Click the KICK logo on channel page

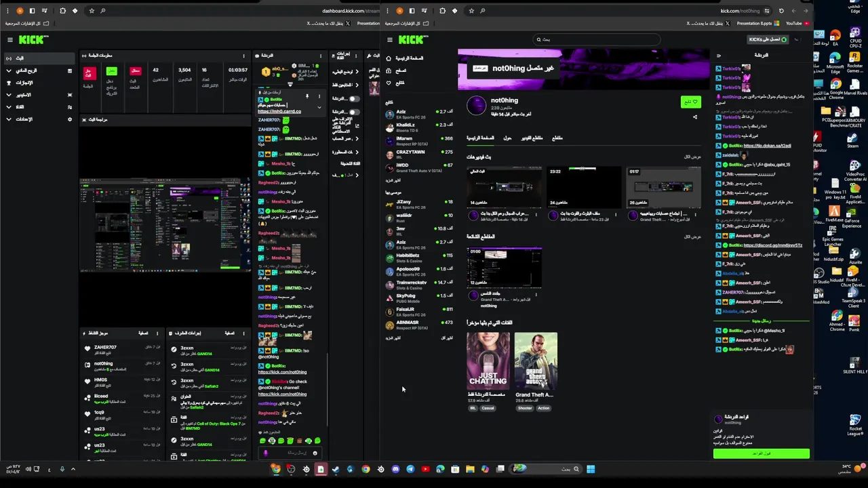[413, 40]
